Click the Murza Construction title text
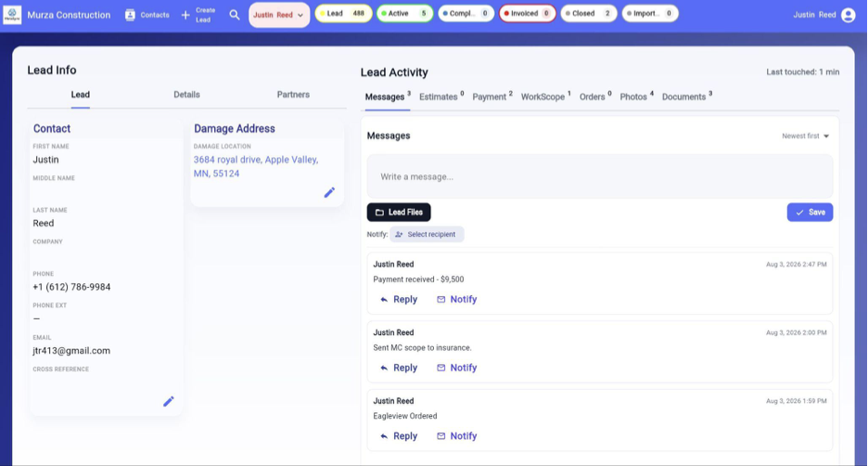Image resolution: width=868 pixels, height=466 pixels. pyautogui.click(x=69, y=15)
